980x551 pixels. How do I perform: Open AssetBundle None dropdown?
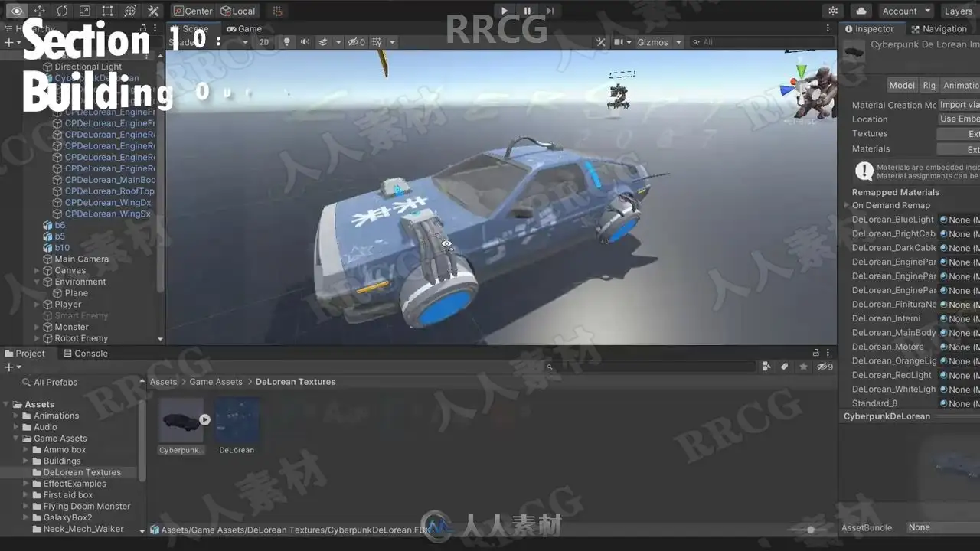tap(943, 527)
